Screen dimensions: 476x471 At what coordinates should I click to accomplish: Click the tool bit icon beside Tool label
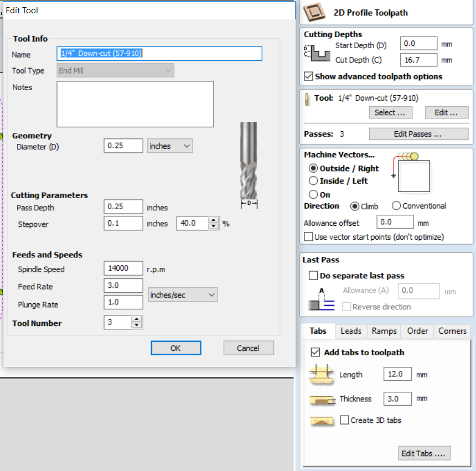pyautogui.click(x=307, y=99)
